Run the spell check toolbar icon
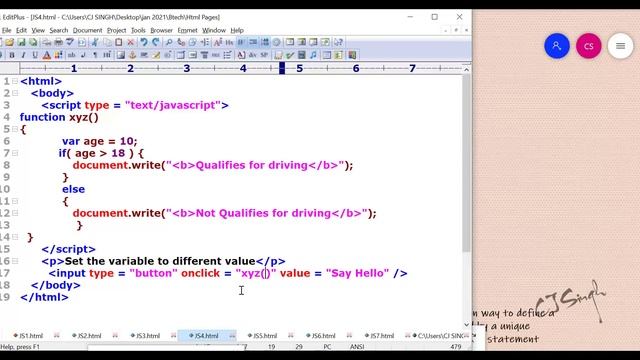Image resolution: width=640 pixels, height=360 pixels. pyautogui.click(x=70, y=42)
